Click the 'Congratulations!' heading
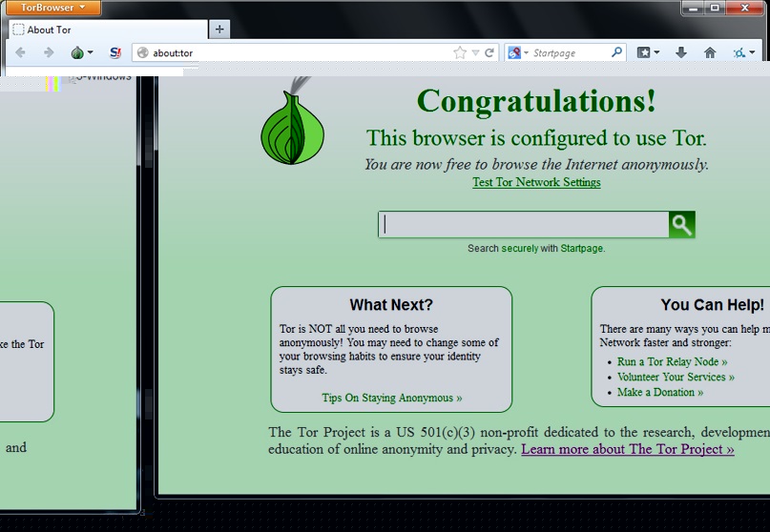Image resolution: width=770 pixels, height=532 pixels. click(536, 101)
